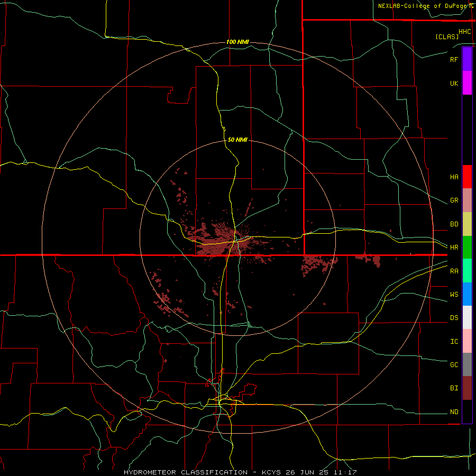The height and width of the screenshot is (476, 476).
Task: Click the blue WS legend swatch
Action: pyautogui.click(x=467, y=294)
